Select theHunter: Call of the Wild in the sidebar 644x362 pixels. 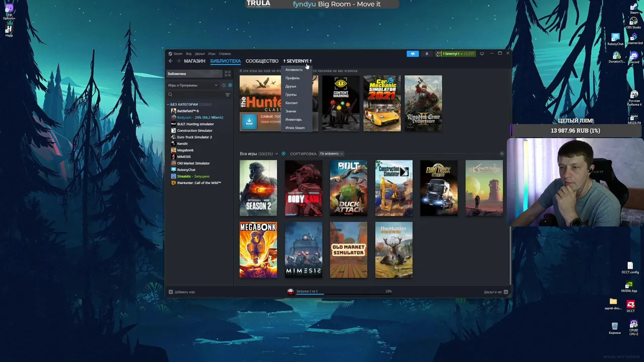(x=199, y=183)
